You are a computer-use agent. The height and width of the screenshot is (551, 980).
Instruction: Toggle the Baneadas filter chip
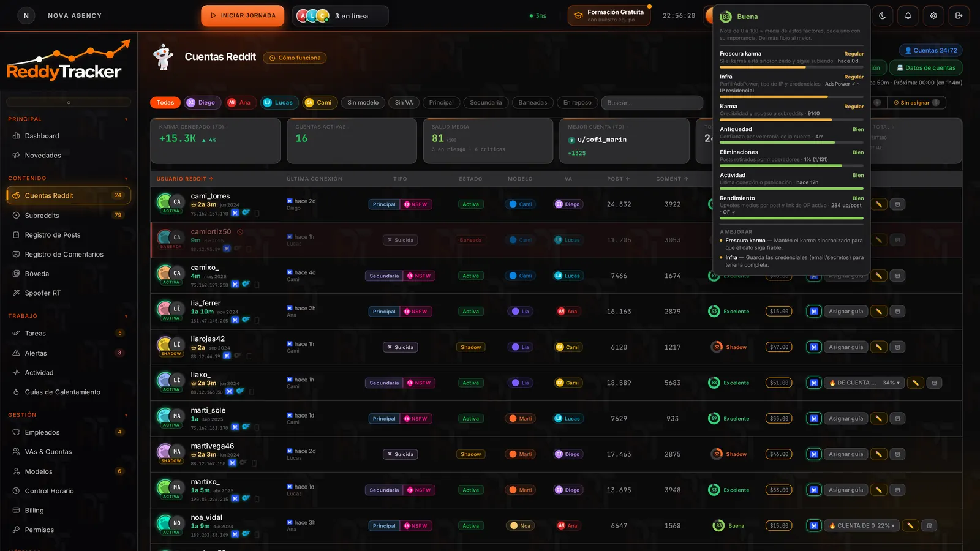pyautogui.click(x=533, y=103)
